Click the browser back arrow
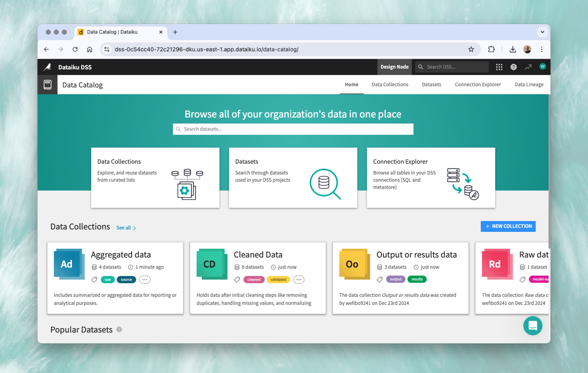This screenshot has width=588, height=373. click(x=46, y=49)
